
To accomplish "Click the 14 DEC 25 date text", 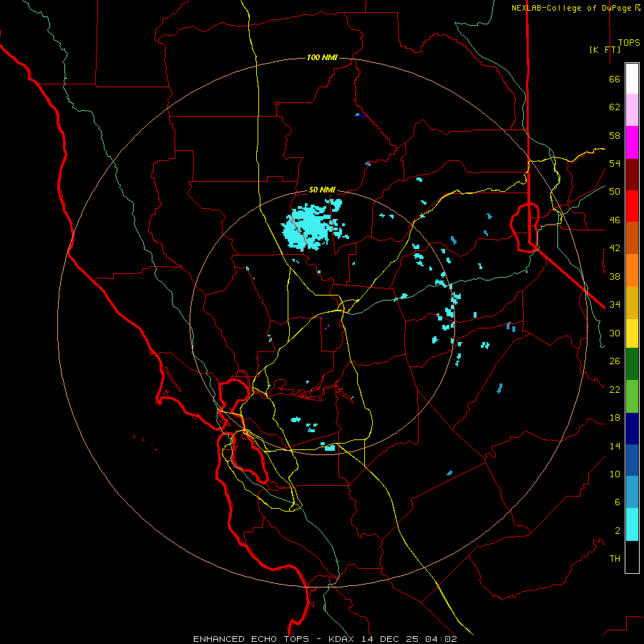I will (x=390, y=639).
